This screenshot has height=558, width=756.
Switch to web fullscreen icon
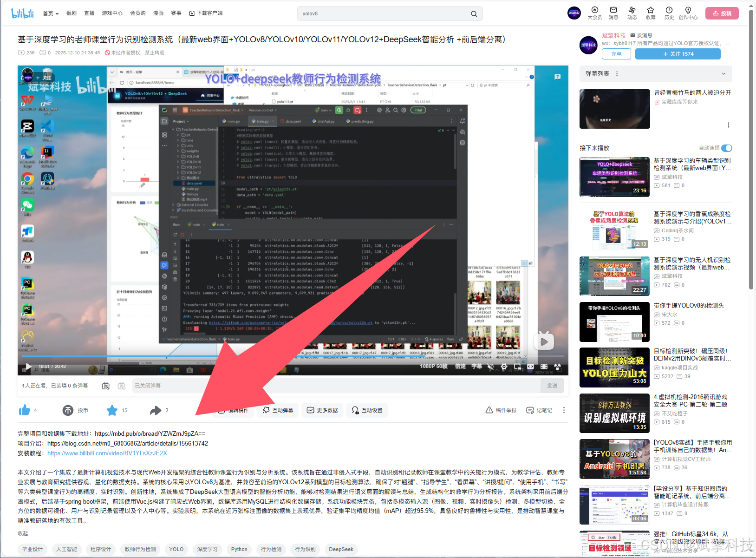544,367
